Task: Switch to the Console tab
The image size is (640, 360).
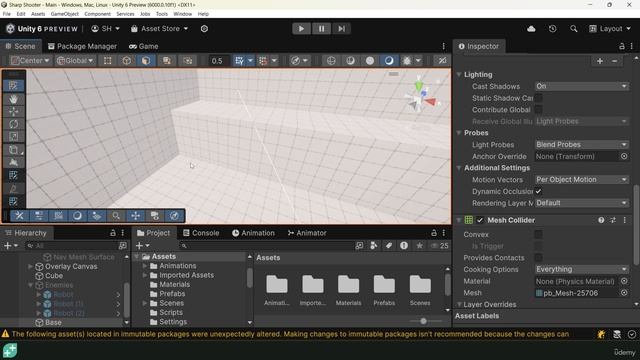Action: point(201,233)
